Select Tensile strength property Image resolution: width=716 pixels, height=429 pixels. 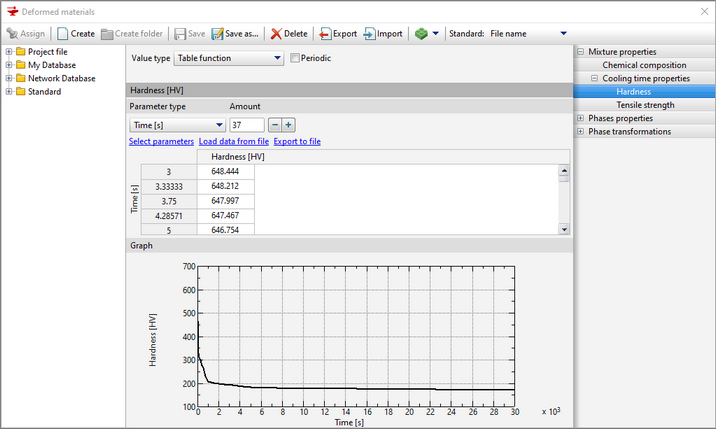645,105
